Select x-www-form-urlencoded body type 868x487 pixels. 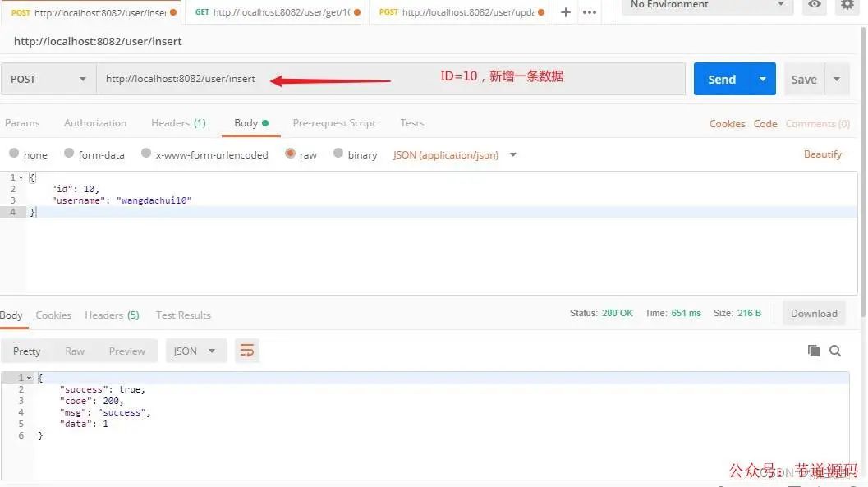pos(146,154)
